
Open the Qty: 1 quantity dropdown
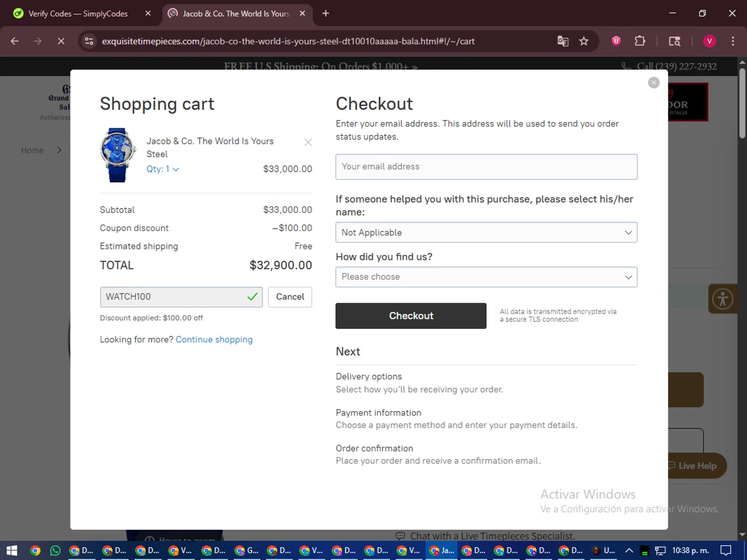coord(163,169)
